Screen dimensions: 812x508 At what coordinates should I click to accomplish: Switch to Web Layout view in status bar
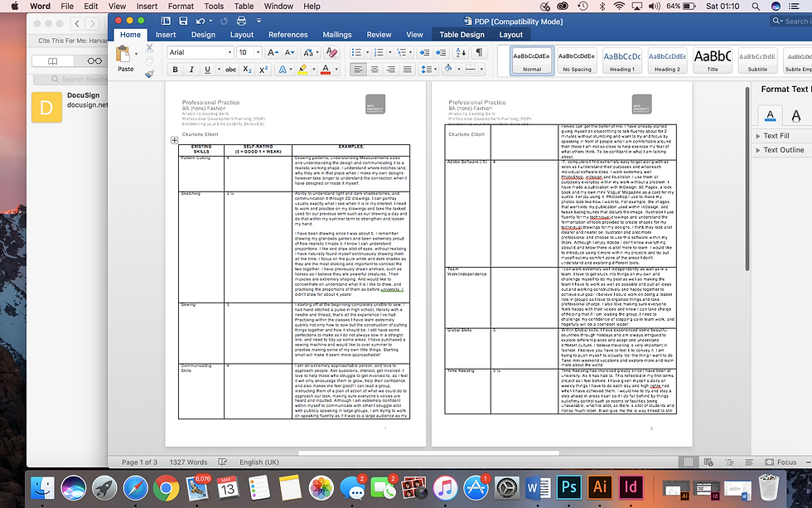tap(708, 462)
